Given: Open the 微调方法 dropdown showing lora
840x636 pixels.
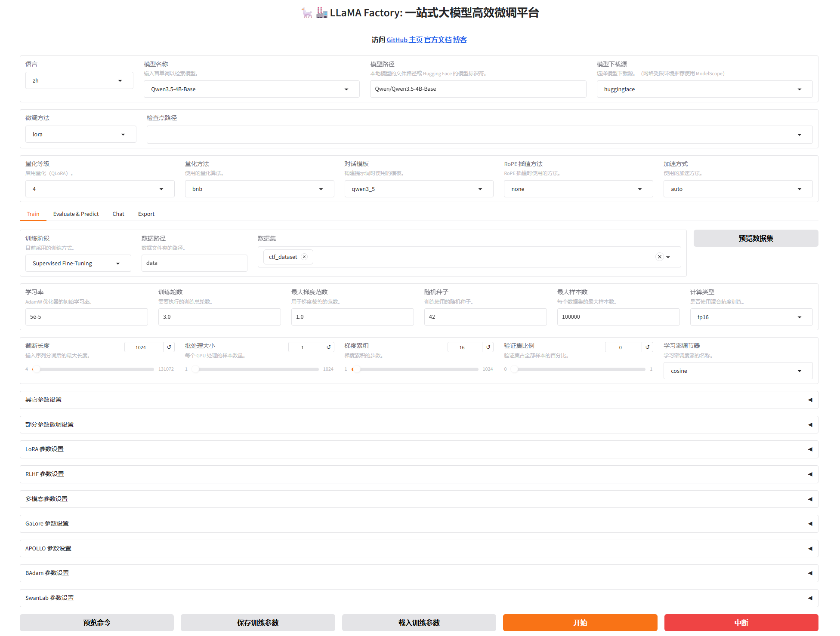Looking at the screenshot, I should [80, 134].
